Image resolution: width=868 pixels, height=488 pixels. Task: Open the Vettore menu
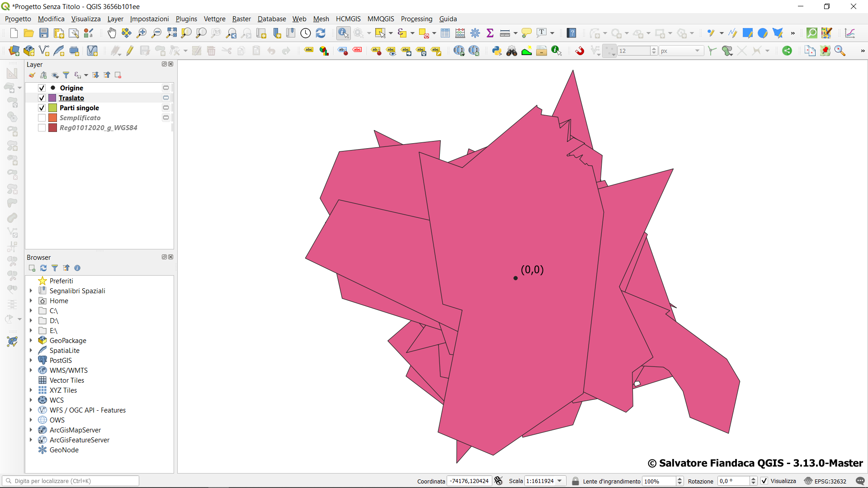tap(214, 19)
